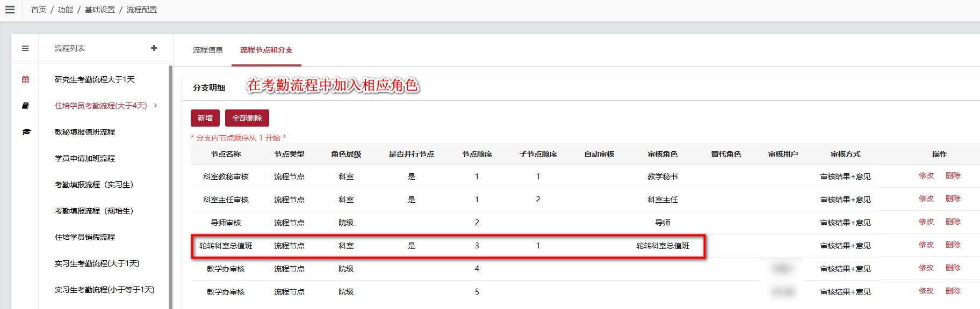Click 审核用户 column header
Viewport: 980px width, 309px height.
(783, 154)
